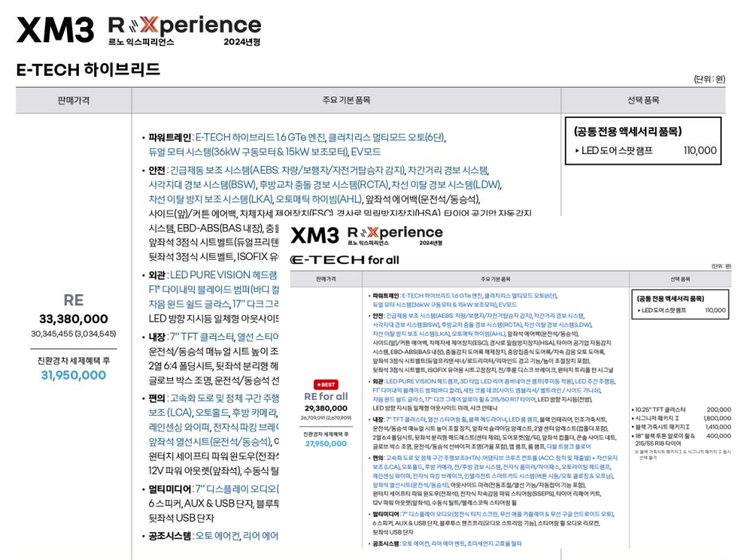The image size is (747, 560).
Task: Click the '멀티미디어' label in the front sheet
Action: point(386,515)
